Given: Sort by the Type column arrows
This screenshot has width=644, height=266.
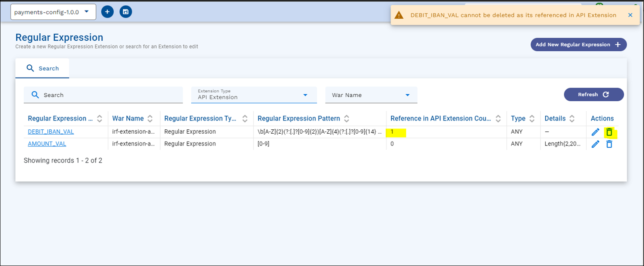Looking at the screenshot, I should tap(532, 118).
